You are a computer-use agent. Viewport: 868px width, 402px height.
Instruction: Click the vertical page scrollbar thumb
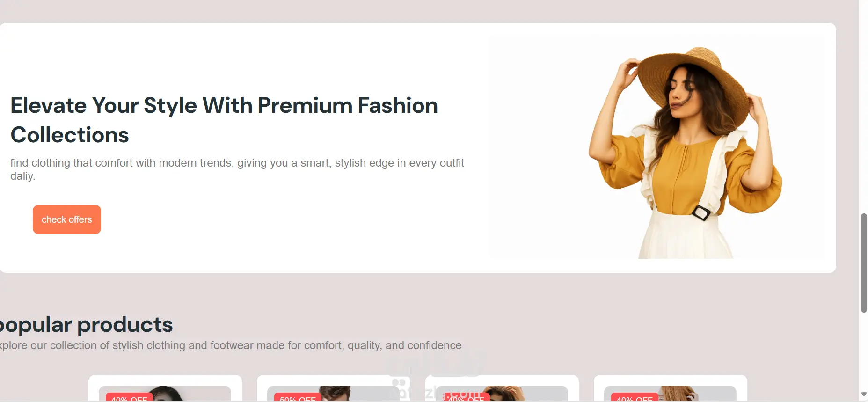click(x=864, y=263)
